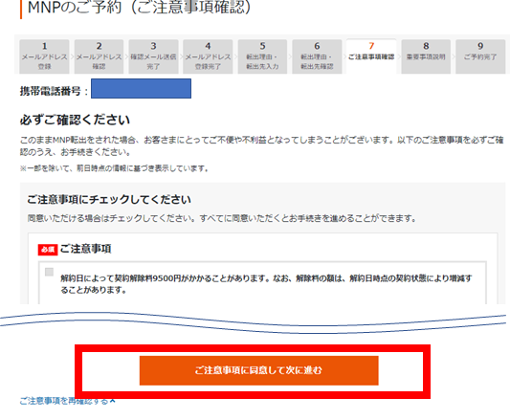The height and width of the screenshot is (420, 510).
Task: Click the MNPのご予約 page title
Action: point(139,8)
